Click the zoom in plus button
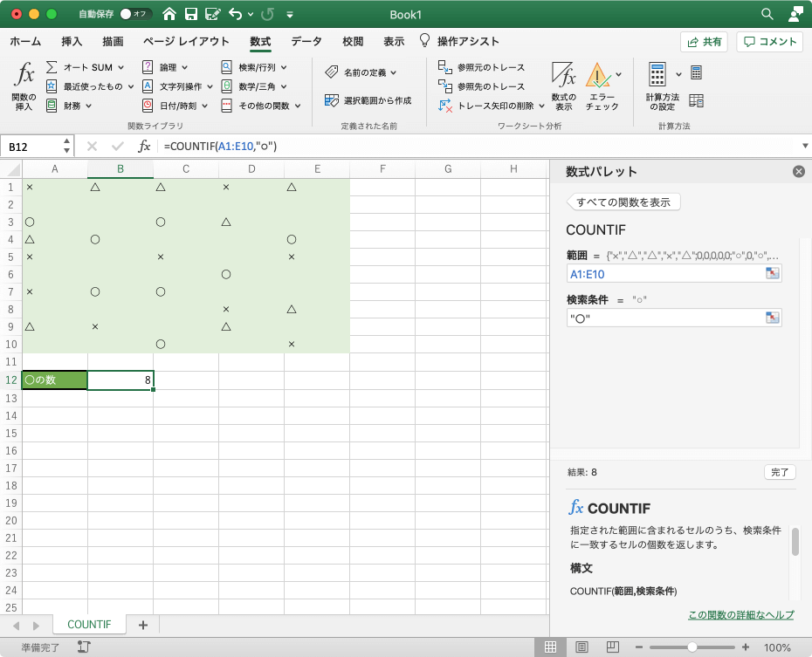 coord(745,647)
